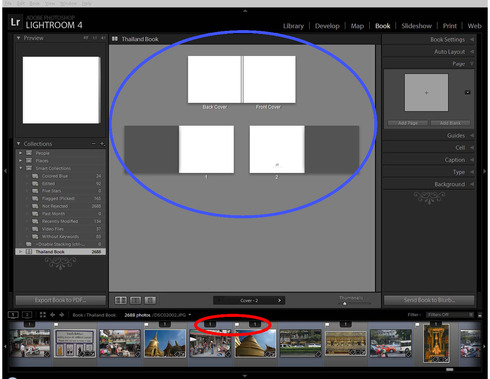Viewport: 490px width, 379px height.
Task: Hide the right panel group arrow
Action: pos(485,171)
